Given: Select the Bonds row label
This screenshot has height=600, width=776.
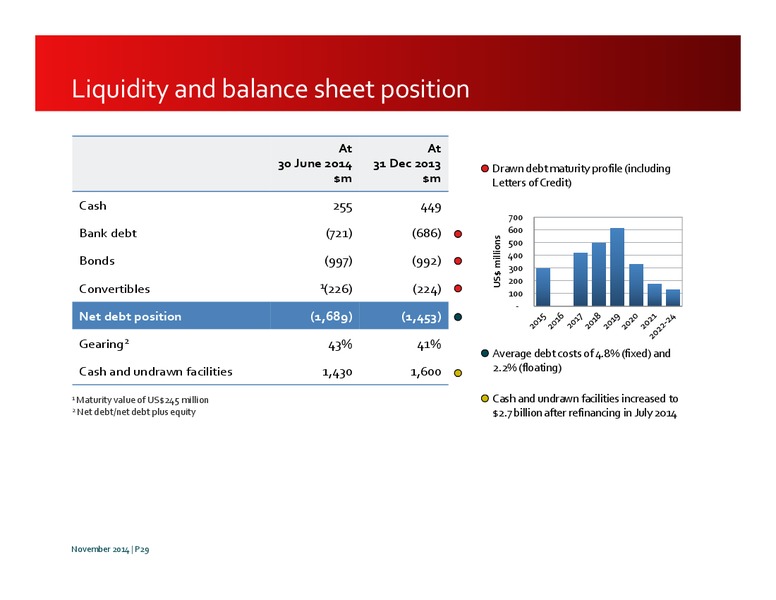Looking at the screenshot, I should [97, 261].
